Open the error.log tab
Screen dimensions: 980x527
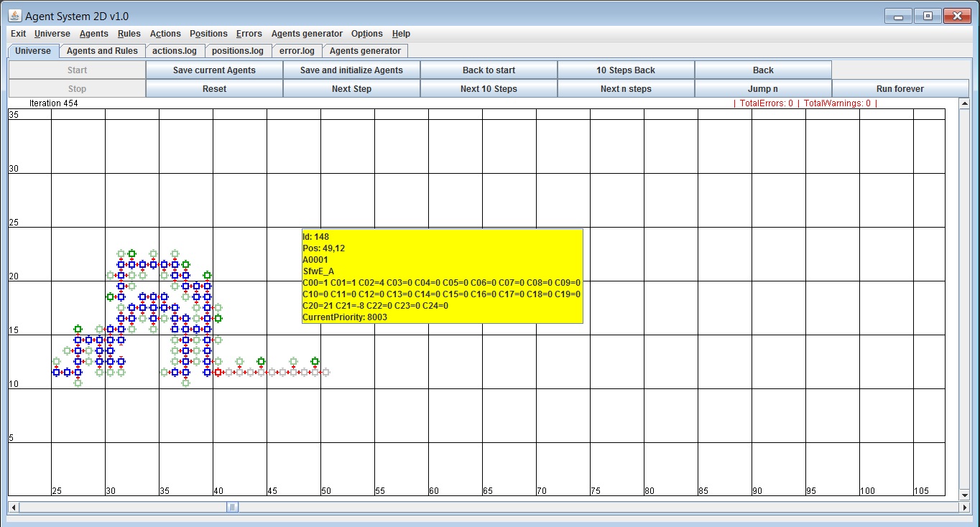pyautogui.click(x=297, y=51)
